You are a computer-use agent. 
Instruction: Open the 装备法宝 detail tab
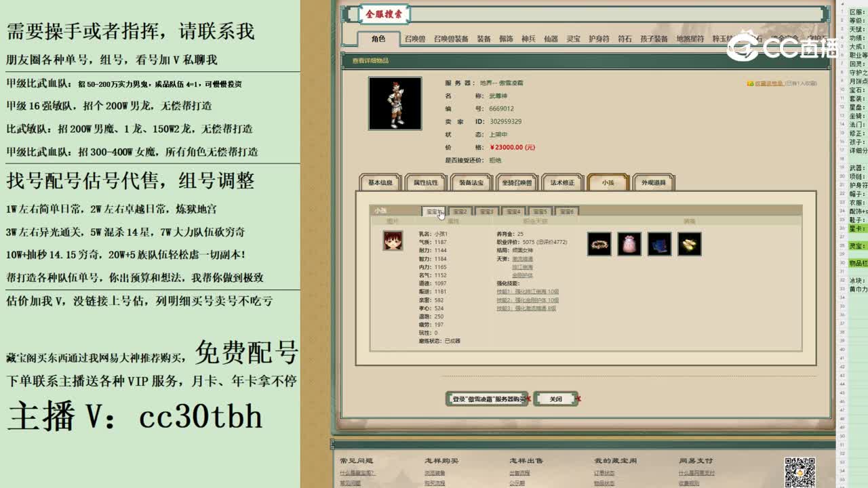pyautogui.click(x=471, y=182)
